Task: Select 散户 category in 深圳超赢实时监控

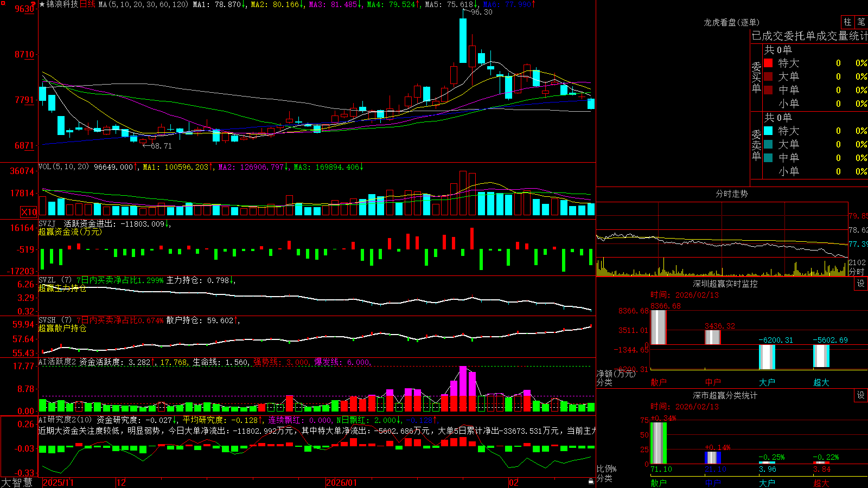Action: click(659, 382)
